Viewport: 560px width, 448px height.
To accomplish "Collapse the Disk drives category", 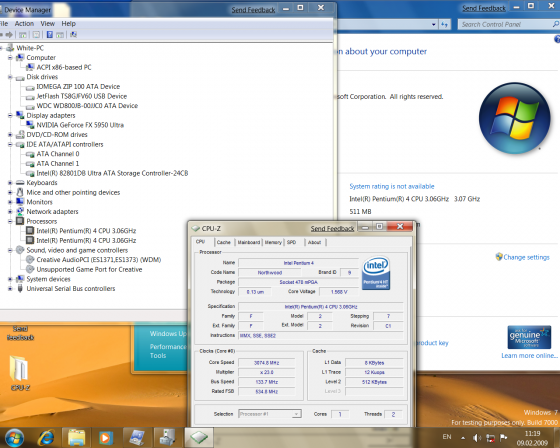I will point(10,77).
